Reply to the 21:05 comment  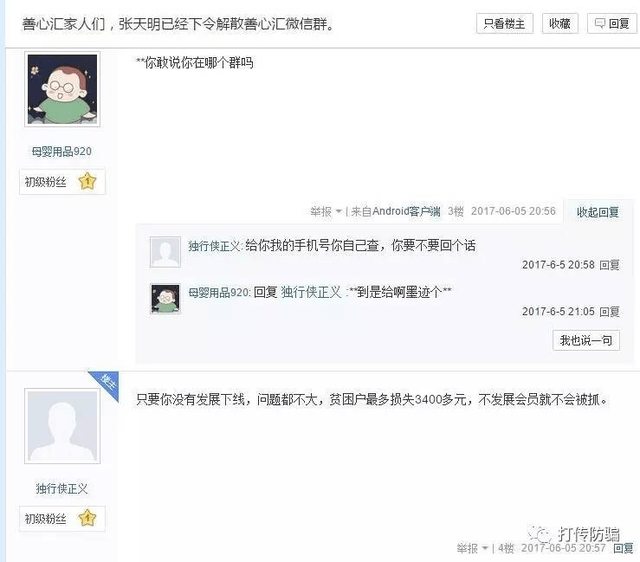point(609,312)
